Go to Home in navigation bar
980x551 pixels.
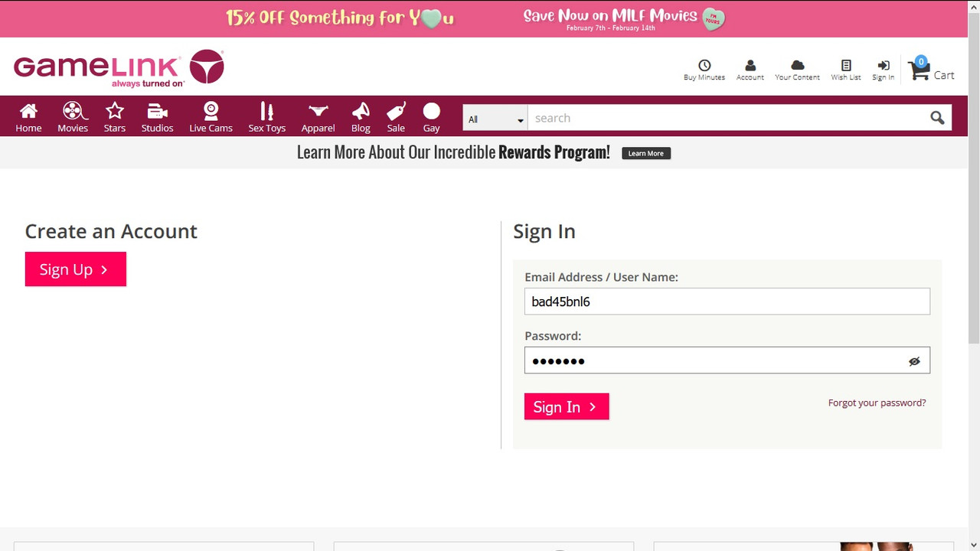coord(28,117)
